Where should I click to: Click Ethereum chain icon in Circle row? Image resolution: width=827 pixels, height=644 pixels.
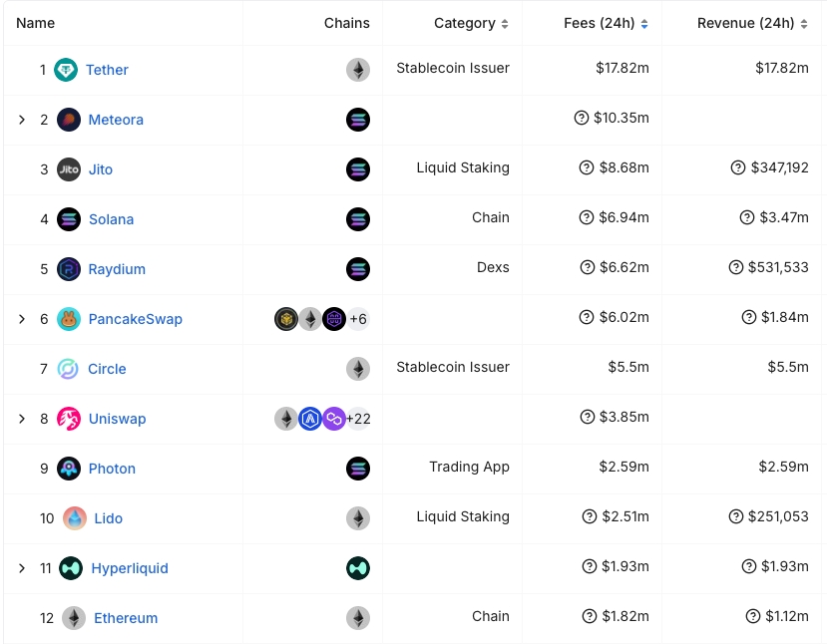click(358, 369)
